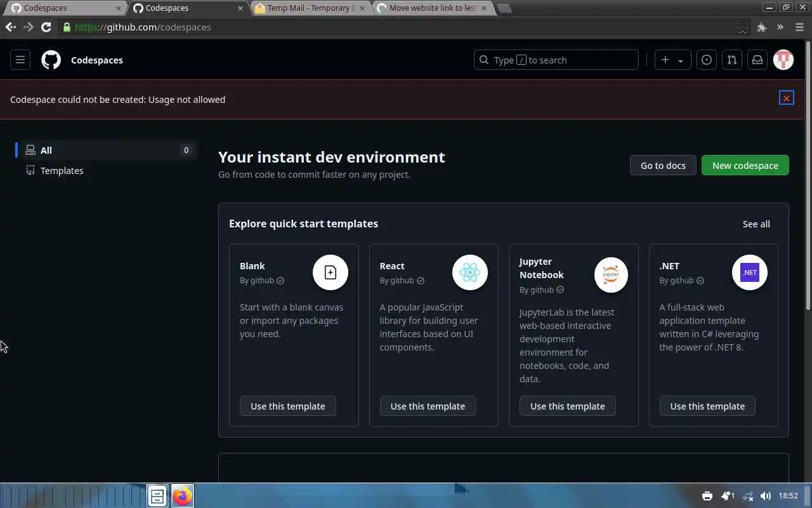This screenshot has height=508, width=812.
Task: Open the user avatar menu
Action: pos(783,60)
